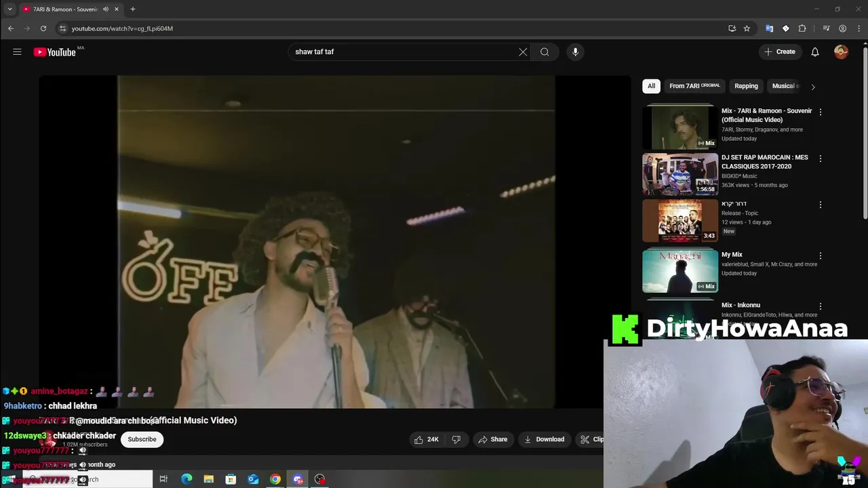Viewport: 868px width, 488px height.
Task: Open options for DJ SET RAP MAROCAIN
Action: pyautogui.click(x=821, y=159)
